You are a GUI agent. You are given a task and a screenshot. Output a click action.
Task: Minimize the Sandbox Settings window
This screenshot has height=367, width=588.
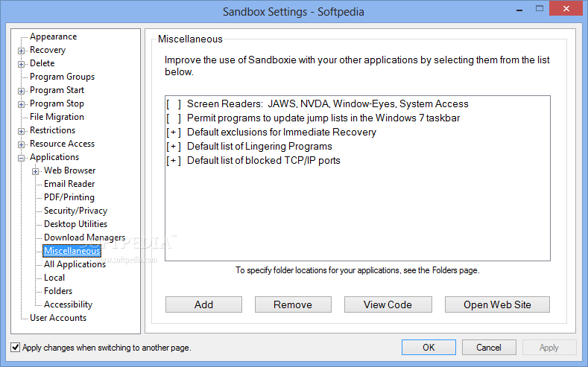519,9
